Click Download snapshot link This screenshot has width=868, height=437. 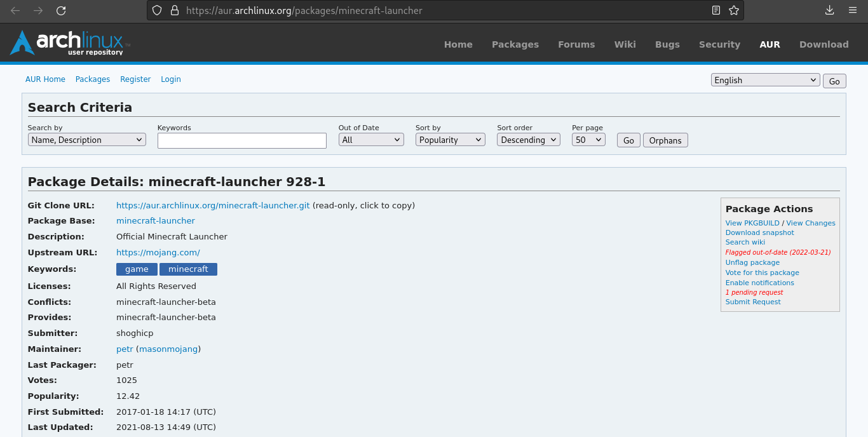pos(760,232)
